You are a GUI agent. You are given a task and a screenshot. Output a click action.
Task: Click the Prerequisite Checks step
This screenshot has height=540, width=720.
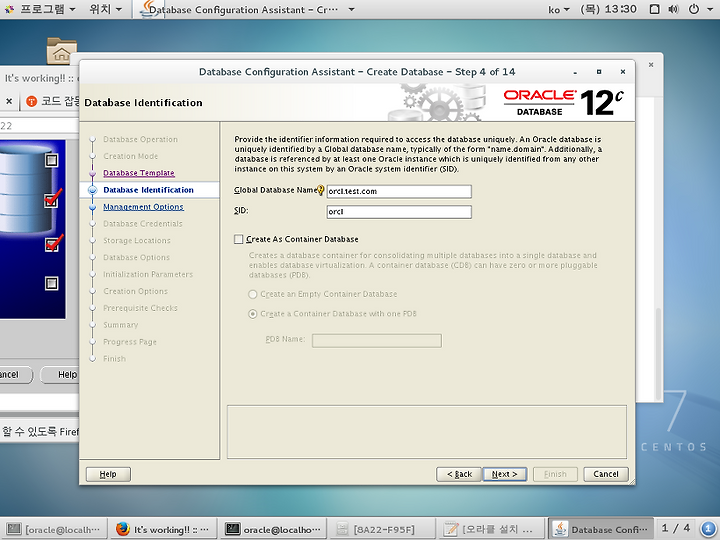pos(140,308)
